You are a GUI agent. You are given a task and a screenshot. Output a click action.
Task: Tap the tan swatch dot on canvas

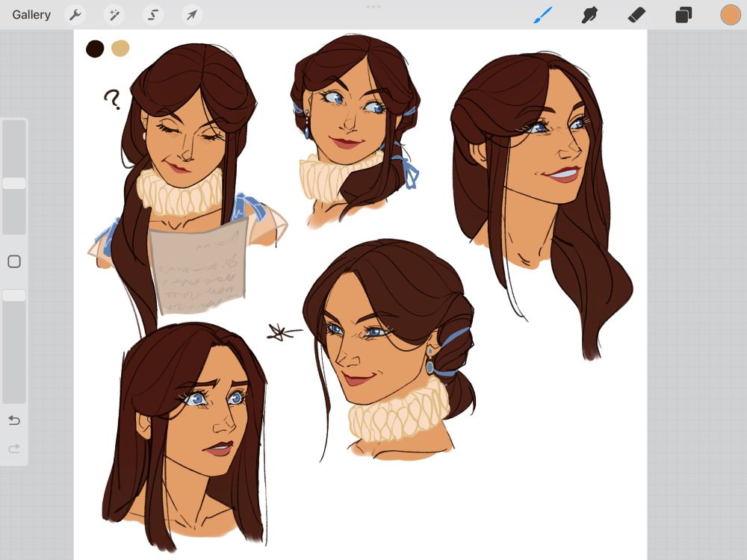point(121,47)
